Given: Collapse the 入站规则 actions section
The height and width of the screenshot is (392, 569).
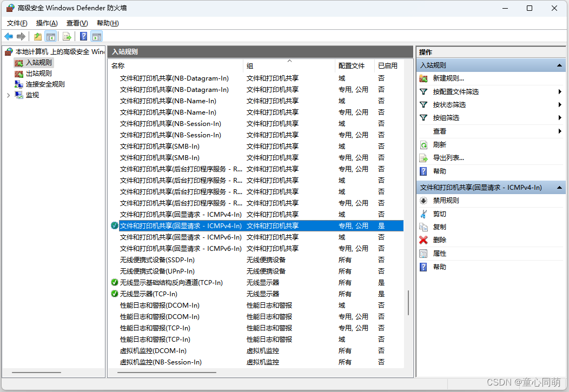Looking at the screenshot, I should 560,65.
